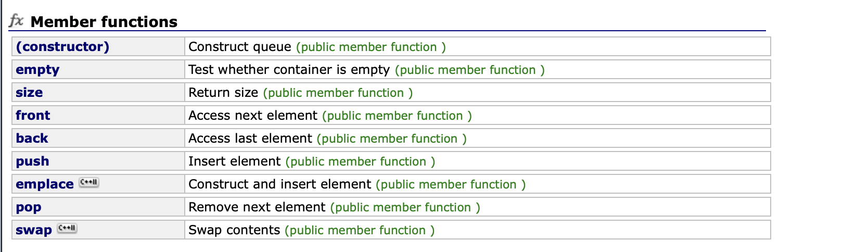The height and width of the screenshot is (252, 868).
Task: Open the swap member function link
Action: pyautogui.click(x=34, y=230)
